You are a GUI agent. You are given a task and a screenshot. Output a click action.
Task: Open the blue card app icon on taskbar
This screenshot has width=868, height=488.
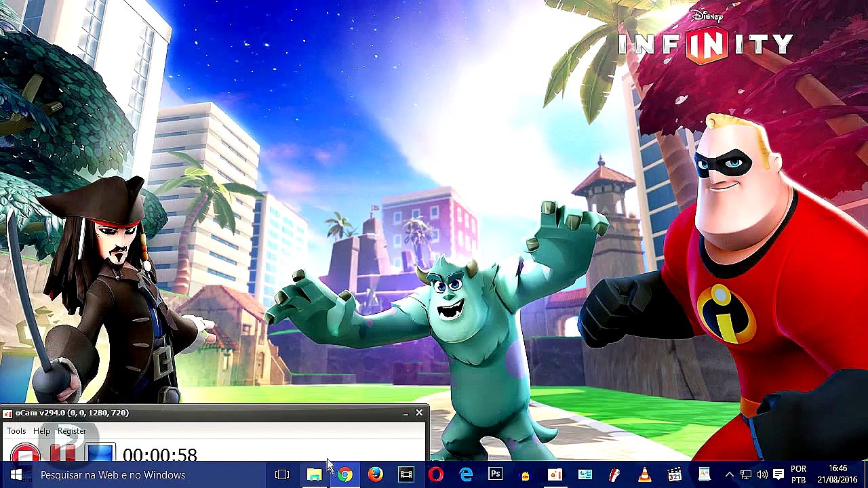pos(585,475)
